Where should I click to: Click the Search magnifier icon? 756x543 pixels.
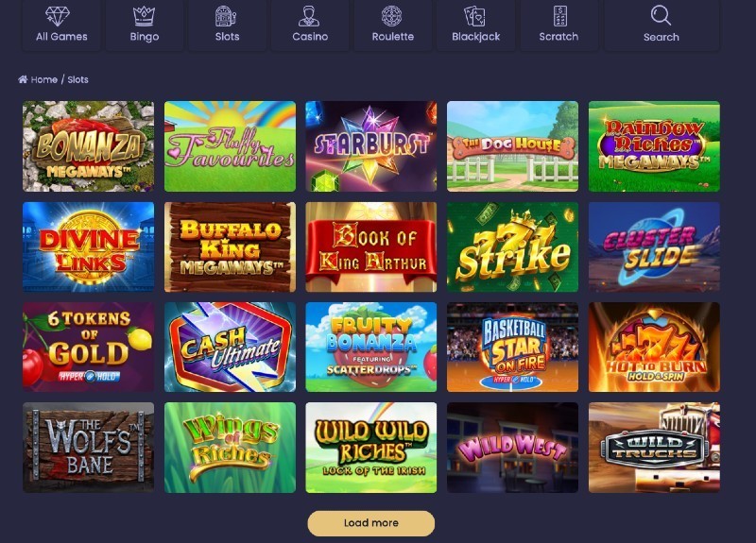click(x=661, y=15)
